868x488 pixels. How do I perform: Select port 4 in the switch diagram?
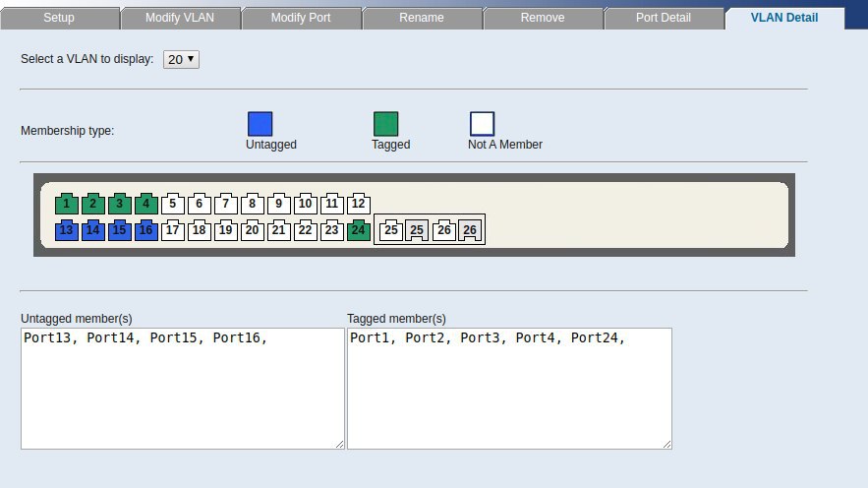point(146,204)
